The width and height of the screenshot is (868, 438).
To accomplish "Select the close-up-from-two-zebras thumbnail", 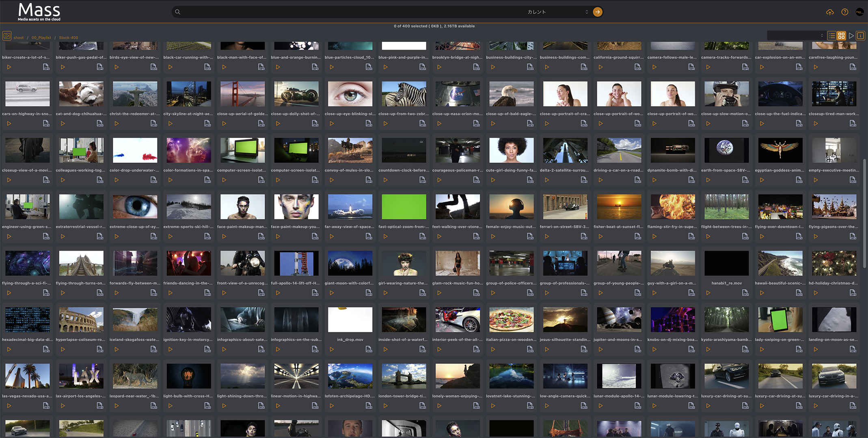I will 404,94.
